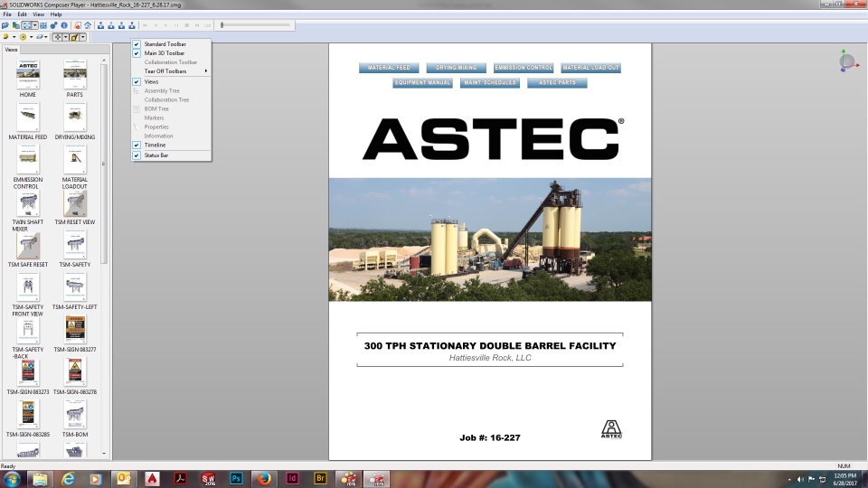Toggle the full-screen view mode icon
This screenshot has width=868, height=488.
tap(26, 25)
